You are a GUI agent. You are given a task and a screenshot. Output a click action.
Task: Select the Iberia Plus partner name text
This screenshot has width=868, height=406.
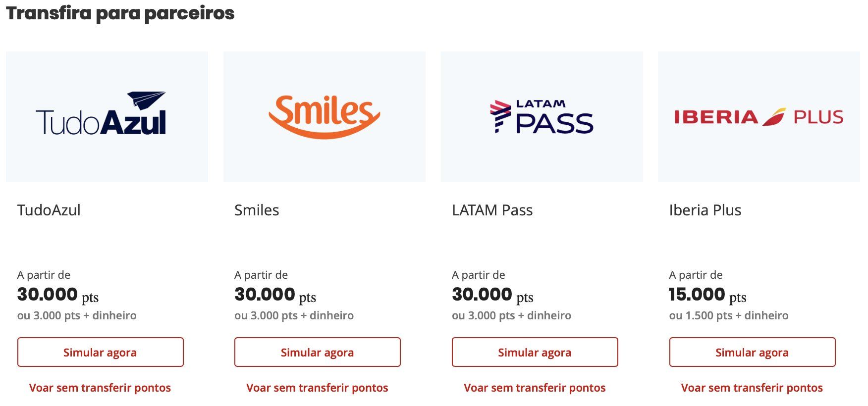click(705, 210)
